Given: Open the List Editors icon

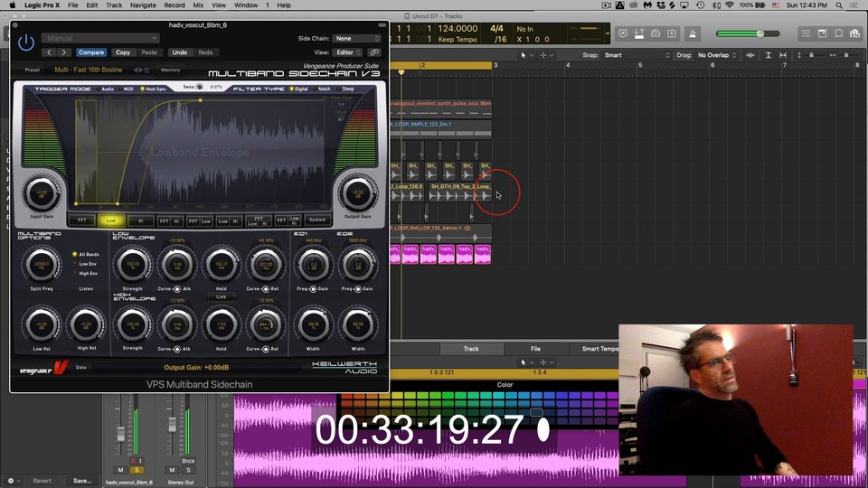Looking at the screenshot, I should click(806, 33).
